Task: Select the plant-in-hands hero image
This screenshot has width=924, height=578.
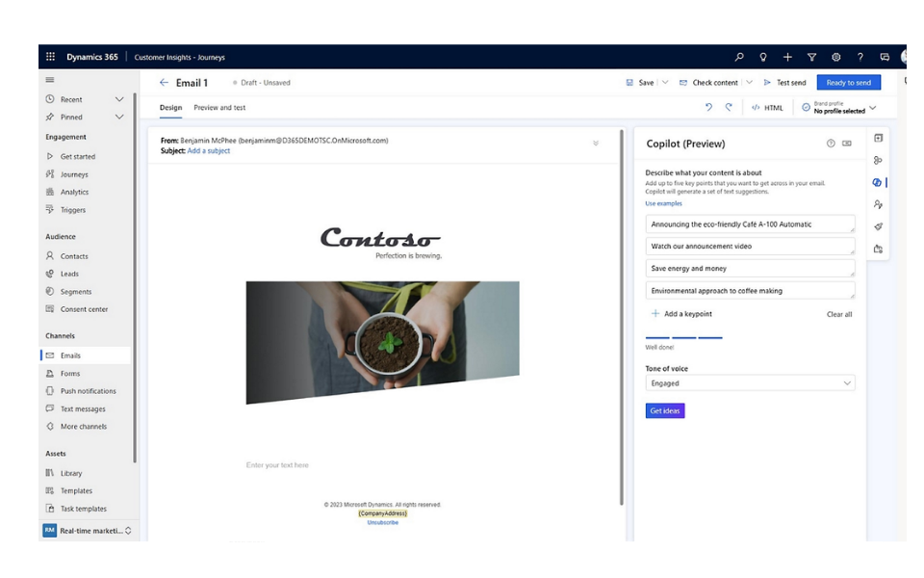Action: tap(382, 342)
